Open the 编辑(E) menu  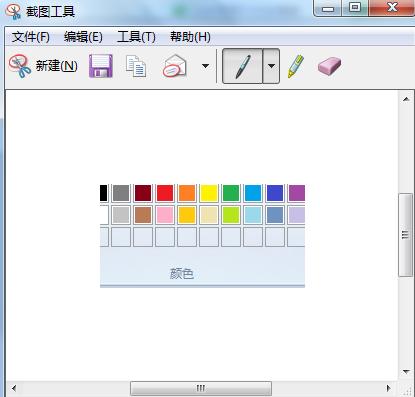[83, 37]
